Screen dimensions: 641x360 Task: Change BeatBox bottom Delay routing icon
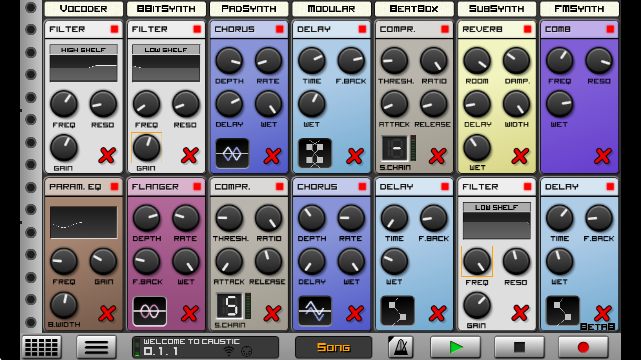click(x=397, y=311)
